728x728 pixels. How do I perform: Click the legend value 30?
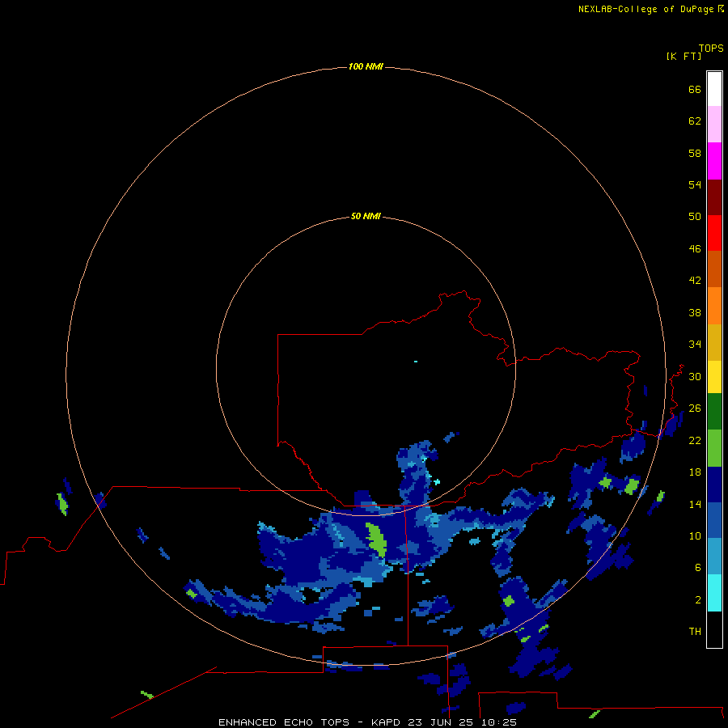(x=695, y=376)
